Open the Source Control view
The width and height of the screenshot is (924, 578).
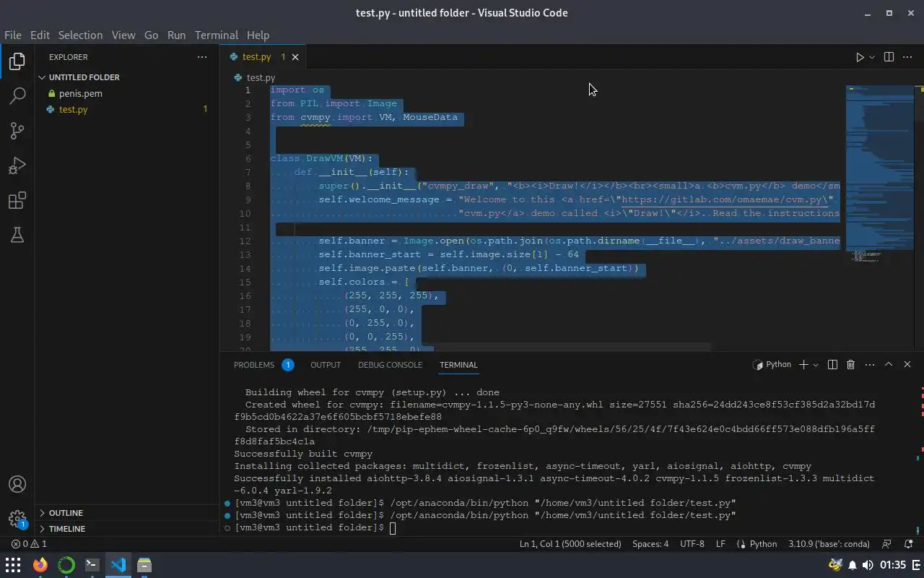click(17, 131)
